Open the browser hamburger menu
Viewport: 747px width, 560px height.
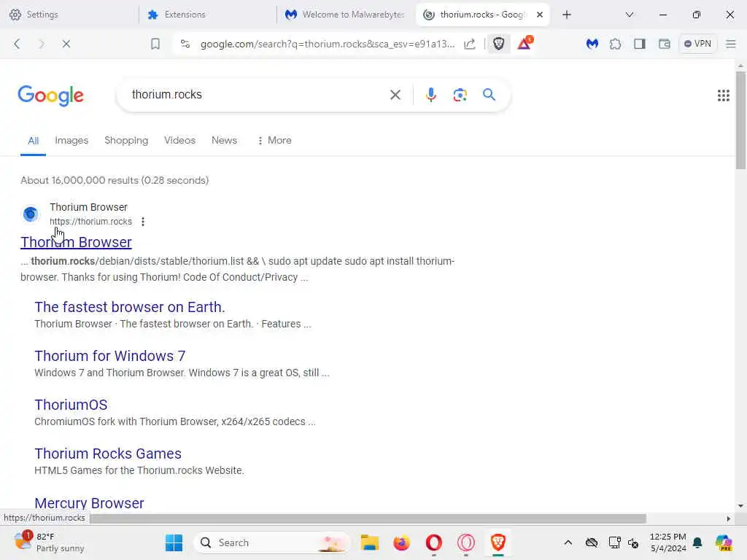(x=731, y=44)
